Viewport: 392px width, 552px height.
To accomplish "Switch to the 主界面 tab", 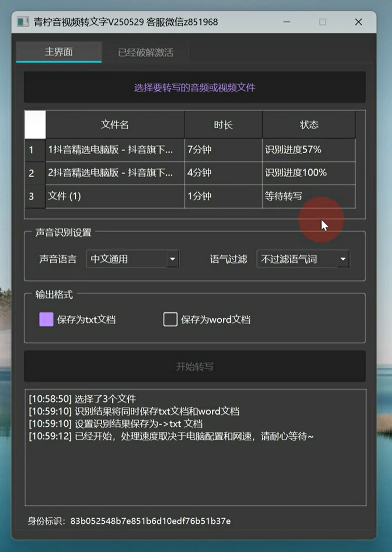I will click(x=59, y=52).
